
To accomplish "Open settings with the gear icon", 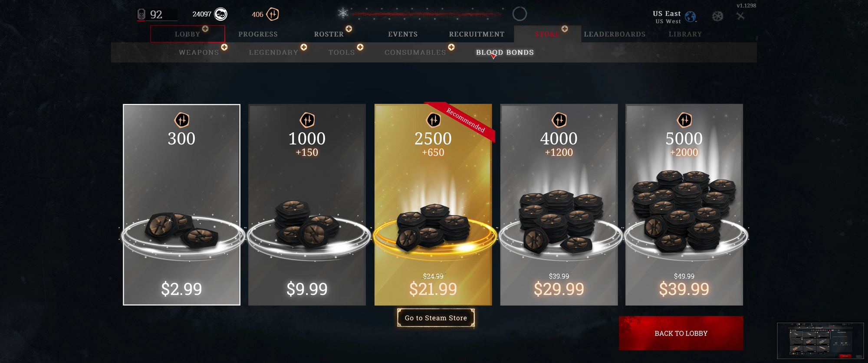I will (x=718, y=16).
